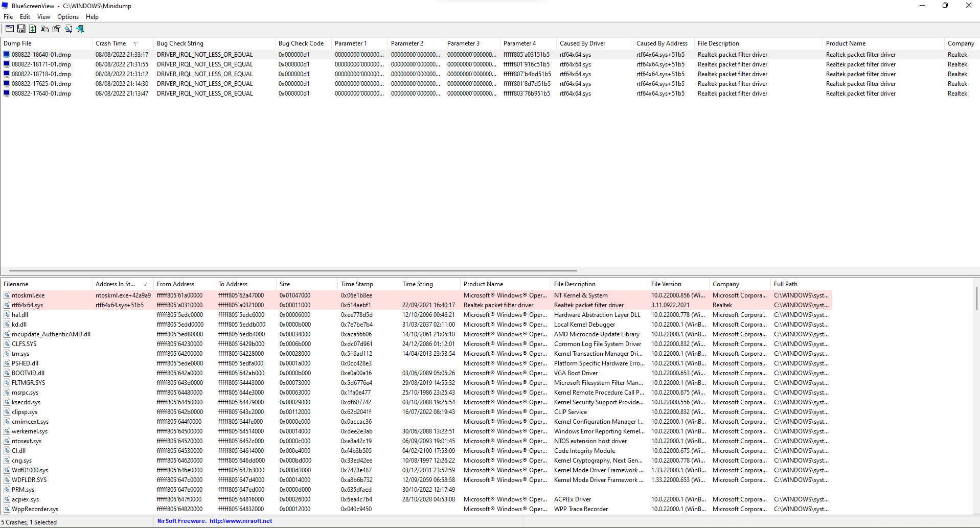Open the File menu
Image resolution: width=980 pixels, height=528 pixels.
[x=8, y=16]
